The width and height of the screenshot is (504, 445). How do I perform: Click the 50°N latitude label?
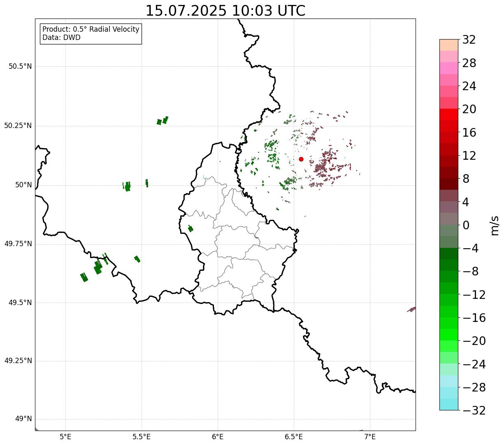(23, 185)
